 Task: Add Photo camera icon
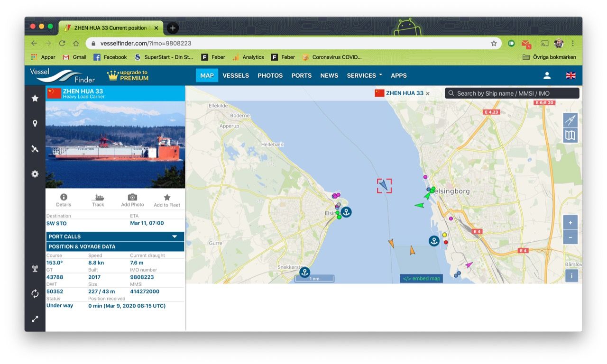pyautogui.click(x=132, y=200)
